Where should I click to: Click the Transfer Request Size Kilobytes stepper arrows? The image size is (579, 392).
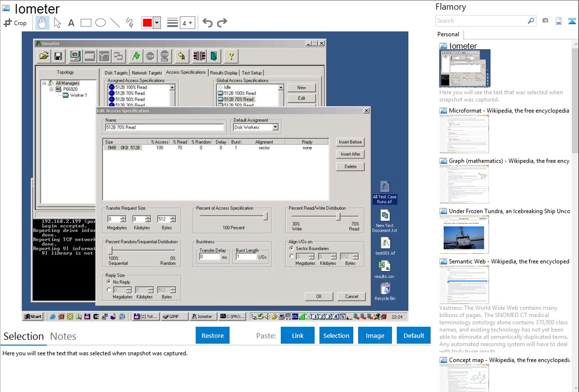click(x=148, y=219)
